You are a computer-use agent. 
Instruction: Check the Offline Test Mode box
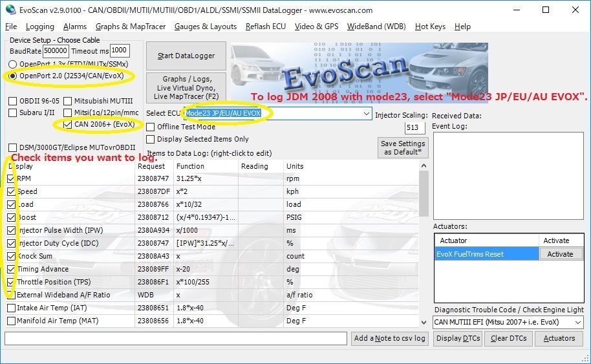(151, 127)
